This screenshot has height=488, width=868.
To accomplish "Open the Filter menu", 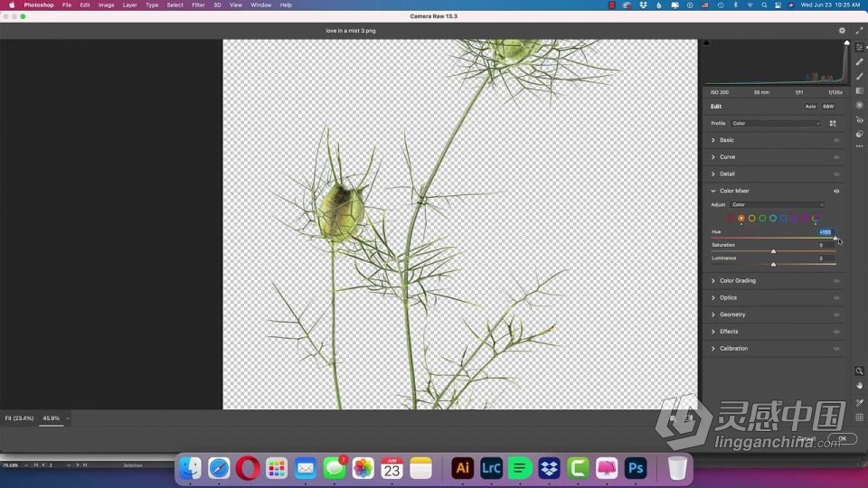I will 198,5.
